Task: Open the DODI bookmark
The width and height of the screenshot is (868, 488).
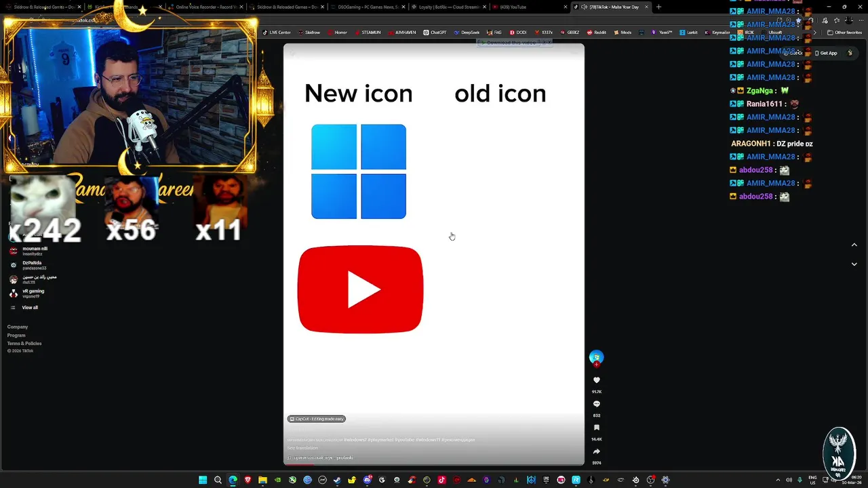Action: click(517, 33)
